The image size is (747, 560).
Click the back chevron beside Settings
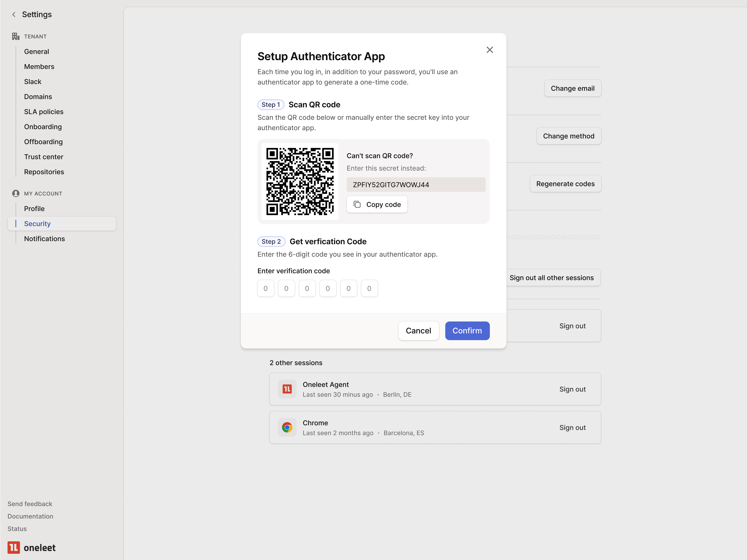pos(13,15)
